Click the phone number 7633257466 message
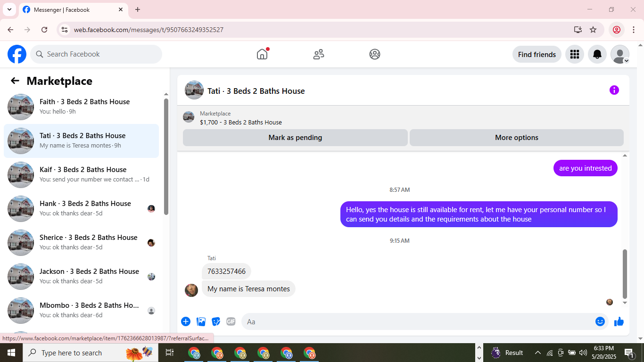This screenshot has height=362, width=644. [x=226, y=271]
